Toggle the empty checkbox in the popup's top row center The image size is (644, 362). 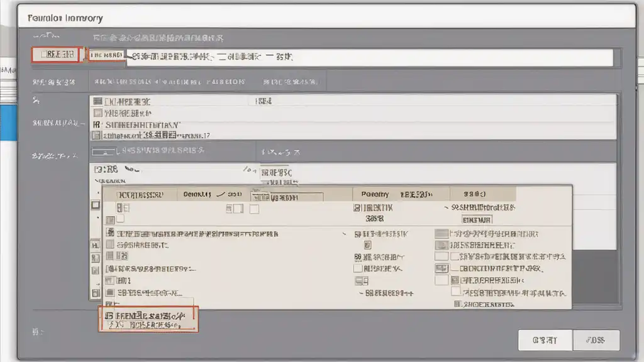(254, 209)
